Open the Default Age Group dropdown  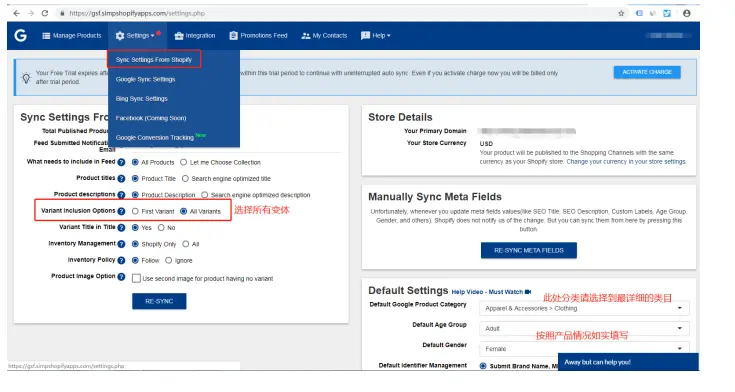(584, 328)
